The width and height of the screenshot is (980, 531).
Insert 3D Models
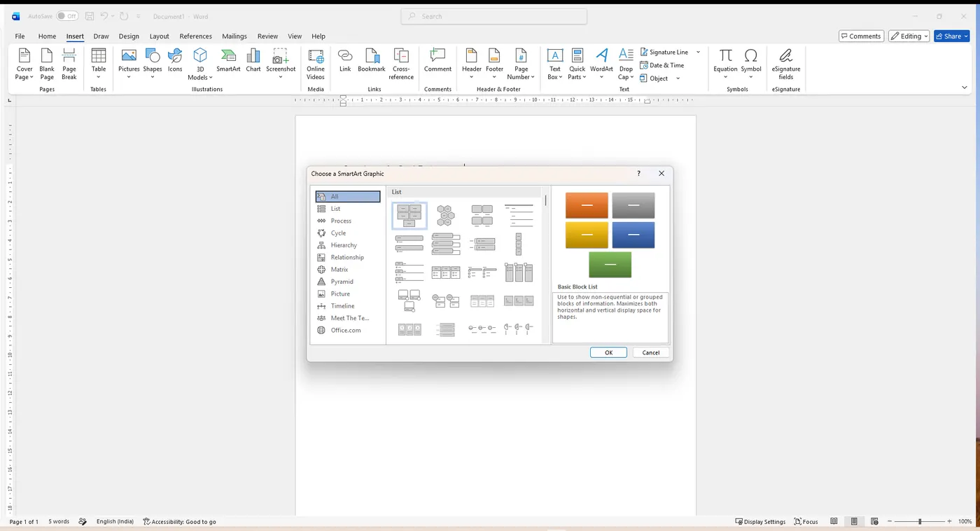pyautogui.click(x=200, y=64)
